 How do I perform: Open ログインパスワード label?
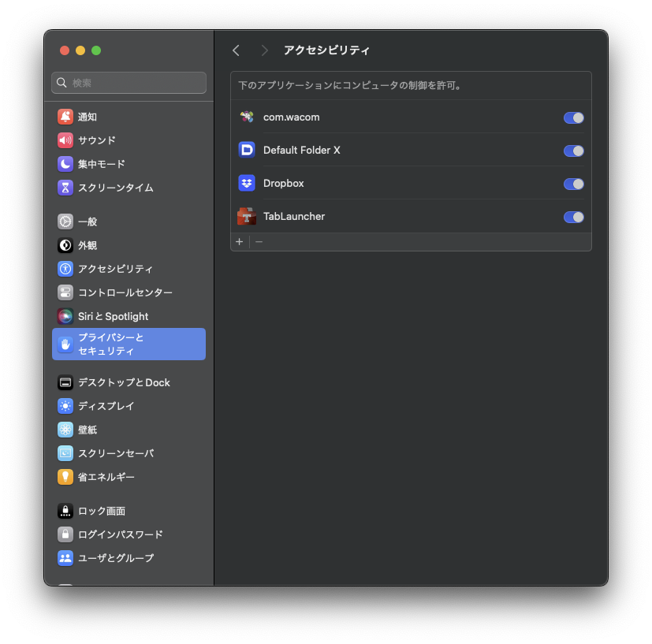click(x=120, y=534)
